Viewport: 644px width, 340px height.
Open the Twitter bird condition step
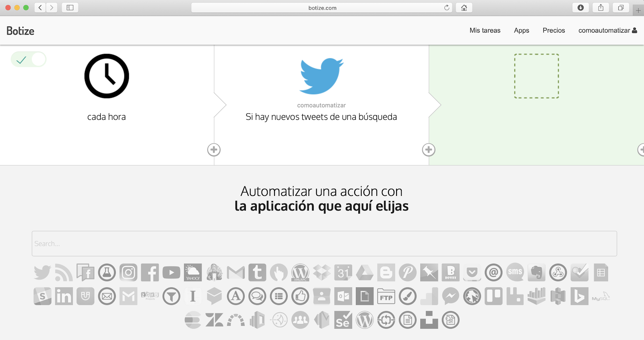coord(322,76)
